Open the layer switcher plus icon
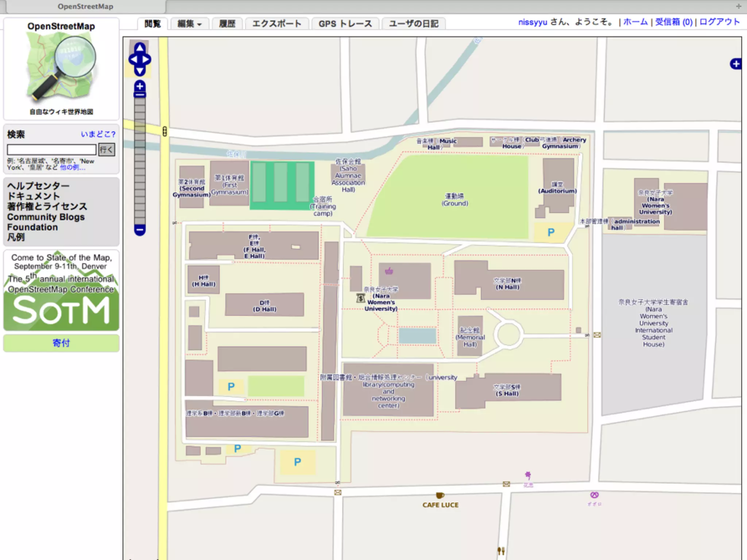 (736, 64)
